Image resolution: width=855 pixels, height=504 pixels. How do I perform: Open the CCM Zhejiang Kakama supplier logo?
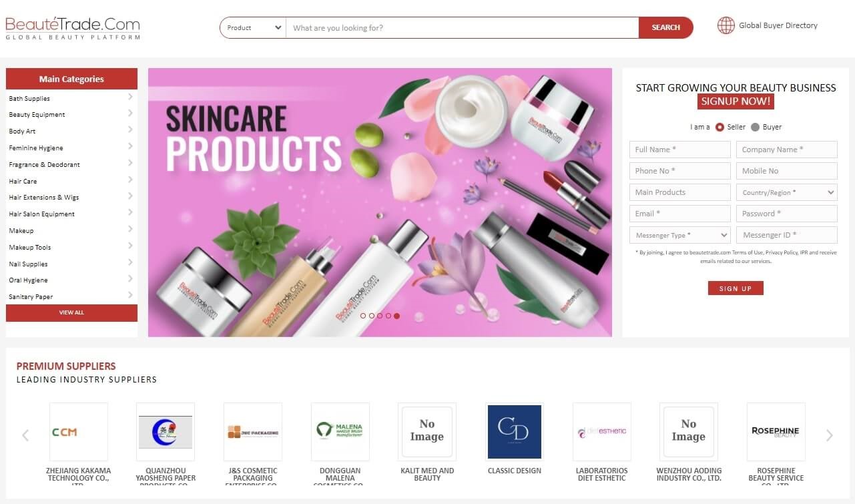(79, 432)
